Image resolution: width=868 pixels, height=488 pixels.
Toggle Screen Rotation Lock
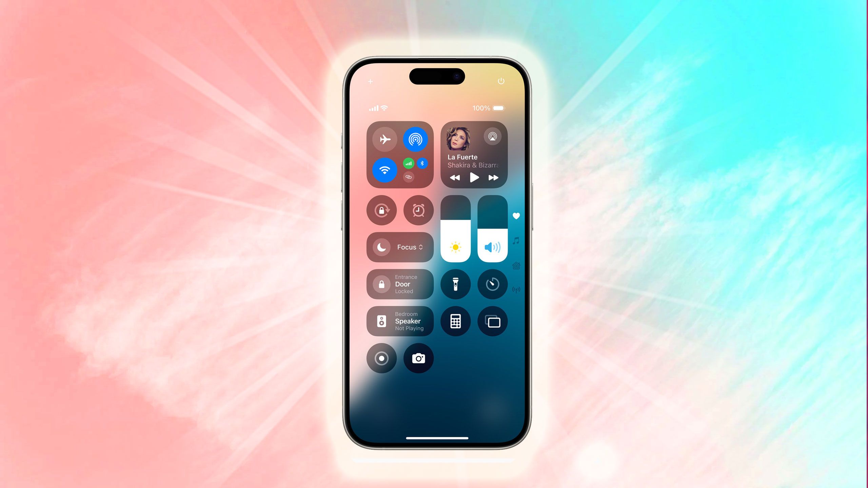(381, 210)
